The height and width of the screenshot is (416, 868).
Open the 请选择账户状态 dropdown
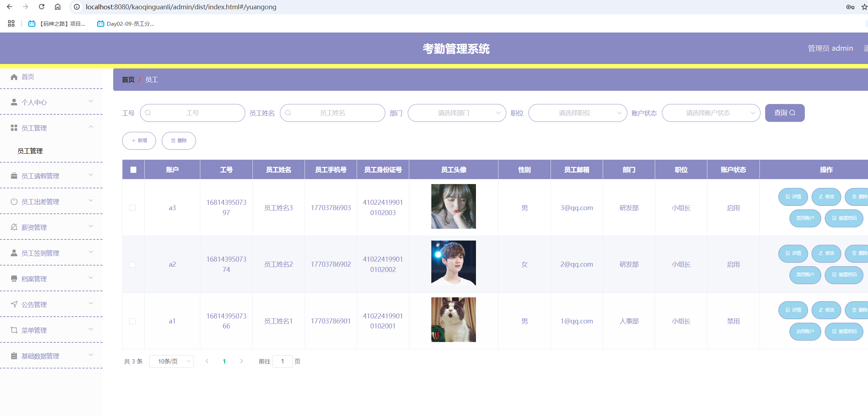[711, 113]
